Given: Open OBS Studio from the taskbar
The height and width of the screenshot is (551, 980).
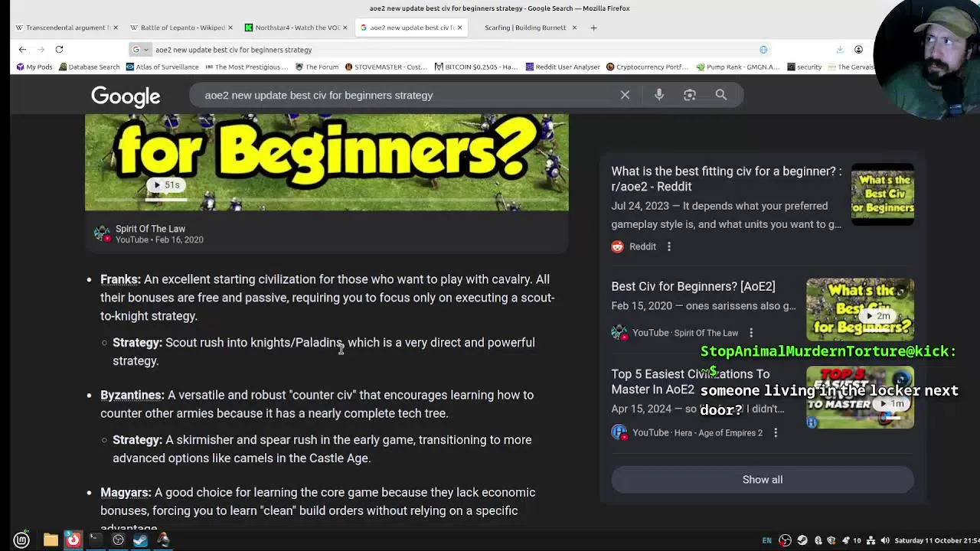Looking at the screenshot, I should pos(118,540).
